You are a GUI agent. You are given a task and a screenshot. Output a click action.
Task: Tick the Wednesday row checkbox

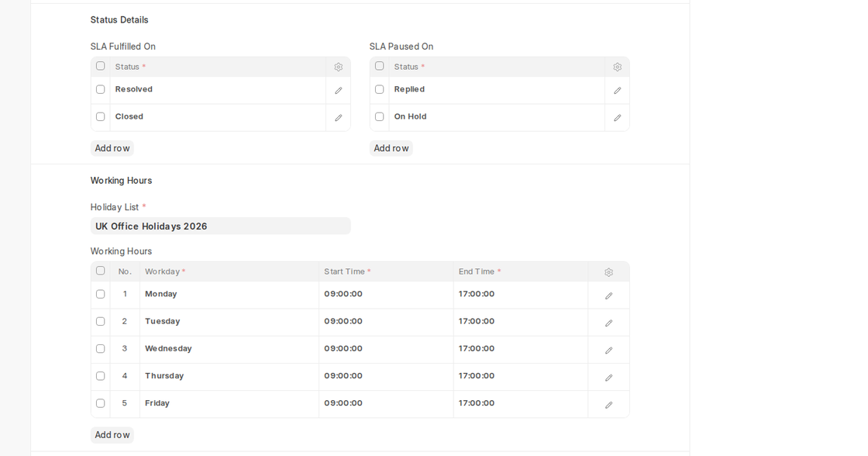[x=100, y=348]
